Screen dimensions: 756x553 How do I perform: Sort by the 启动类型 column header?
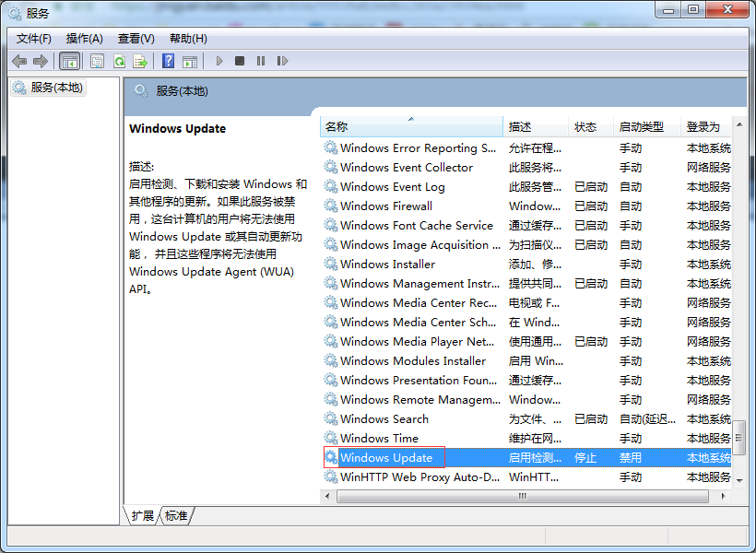pos(646,127)
